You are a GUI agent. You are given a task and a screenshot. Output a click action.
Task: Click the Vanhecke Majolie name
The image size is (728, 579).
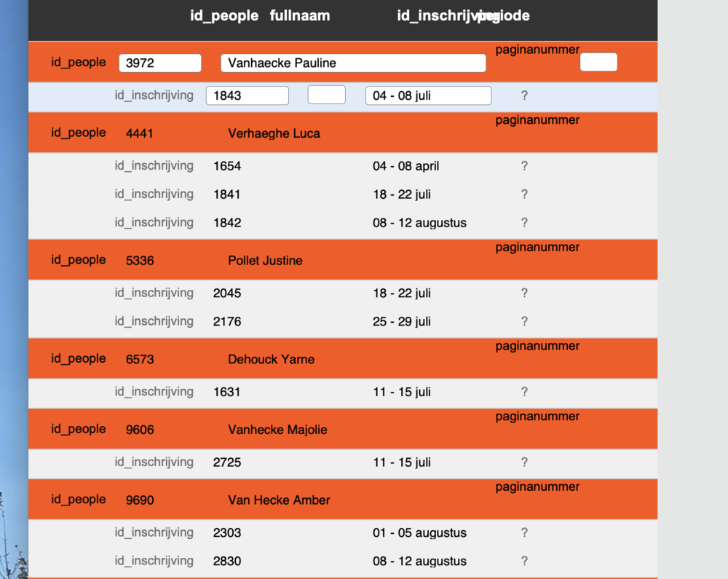point(277,430)
